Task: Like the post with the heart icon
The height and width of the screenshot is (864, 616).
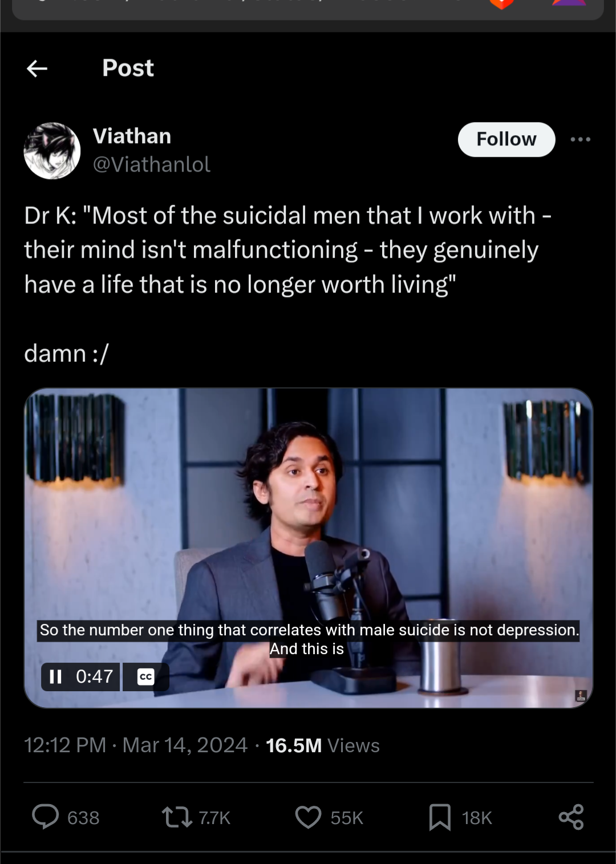Action: 308,817
